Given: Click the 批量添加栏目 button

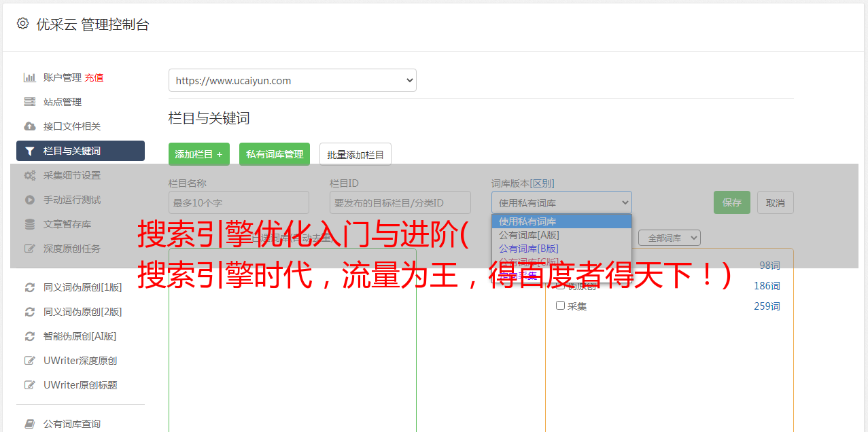Looking at the screenshot, I should click(x=355, y=154).
